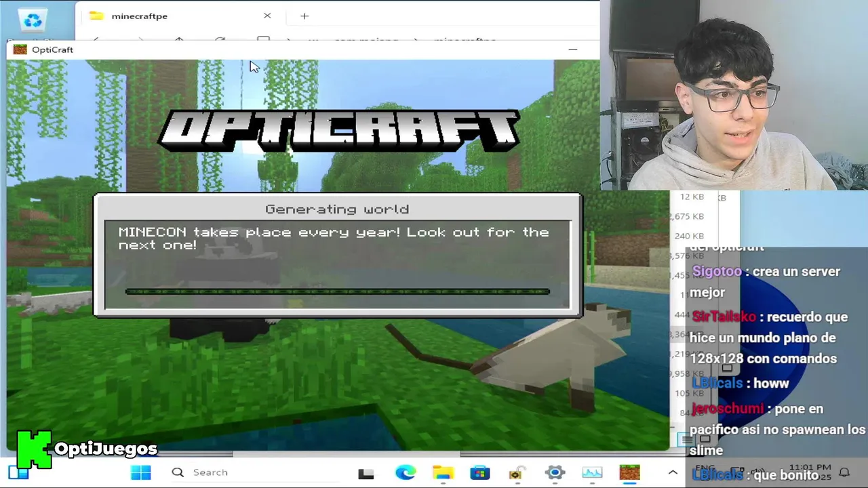The height and width of the screenshot is (488, 868).
Task: Add a new File Explorer tab
Action: coord(304,16)
